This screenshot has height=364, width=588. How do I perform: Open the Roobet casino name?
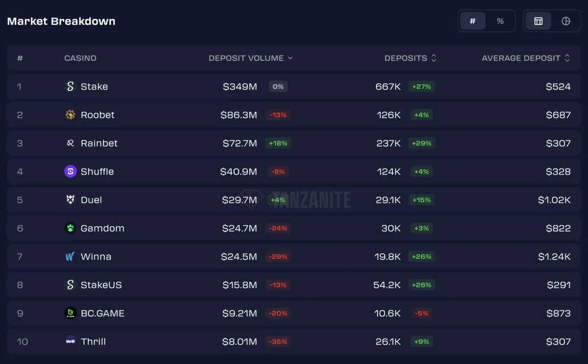(98, 115)
